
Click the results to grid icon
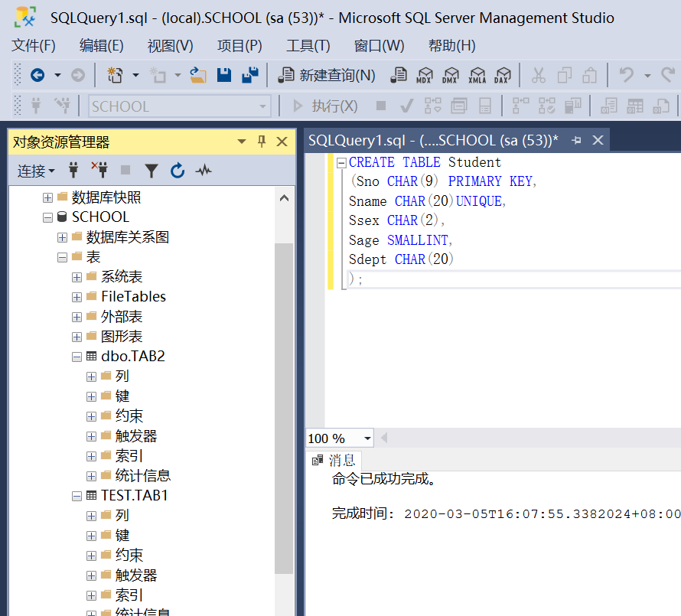point(635,106)
